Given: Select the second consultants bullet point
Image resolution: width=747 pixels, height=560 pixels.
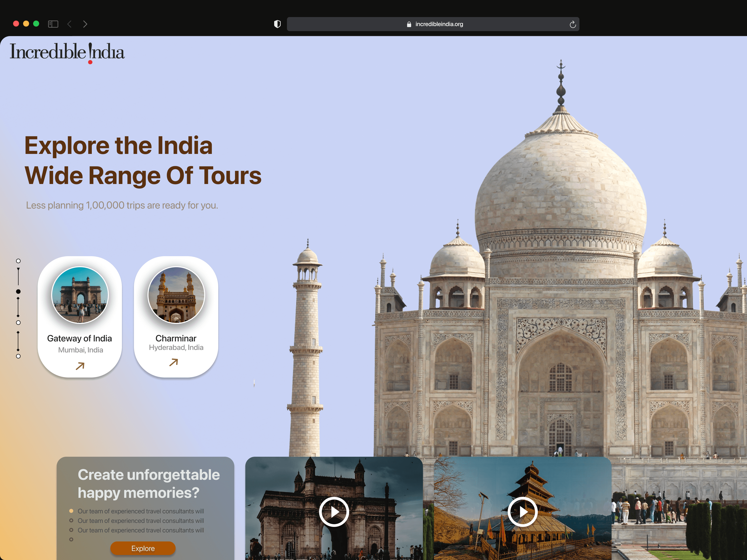Looking at the screenshot, I should [71, 520].
